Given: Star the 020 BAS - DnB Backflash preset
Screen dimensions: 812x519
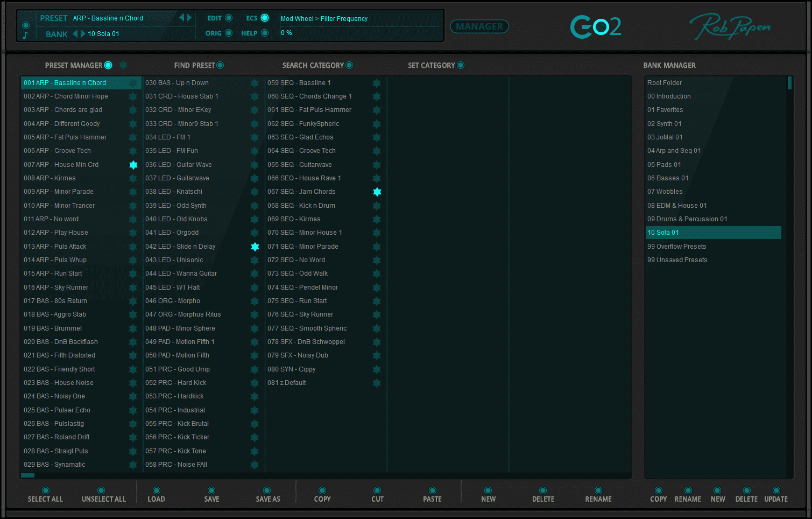Looking at the screenshot, I should pos(133,342).
